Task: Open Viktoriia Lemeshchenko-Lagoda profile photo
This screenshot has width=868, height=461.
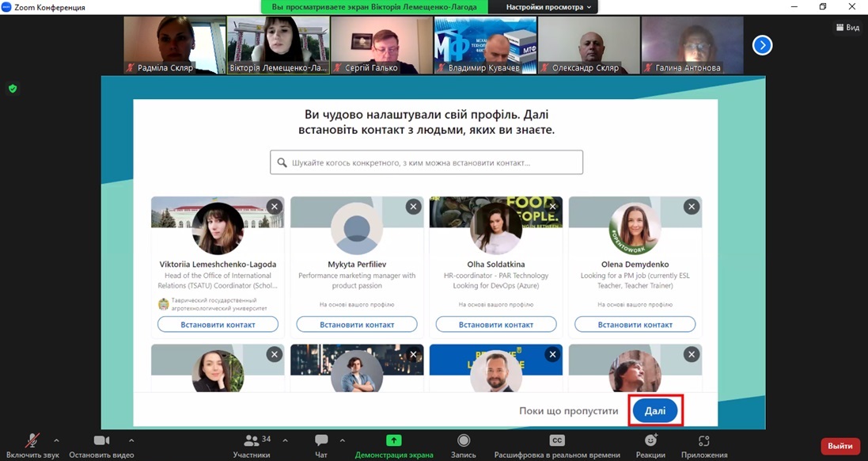Action: (x=218, y=228)
